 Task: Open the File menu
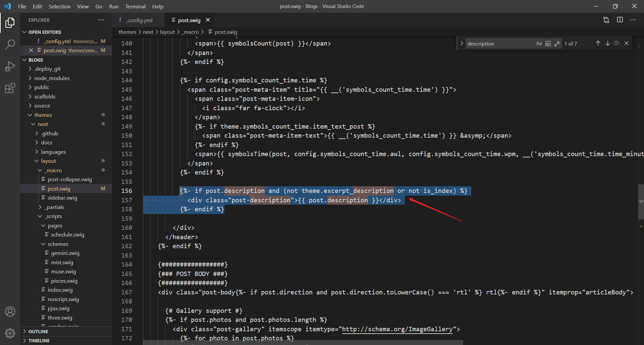click(22, 6)
